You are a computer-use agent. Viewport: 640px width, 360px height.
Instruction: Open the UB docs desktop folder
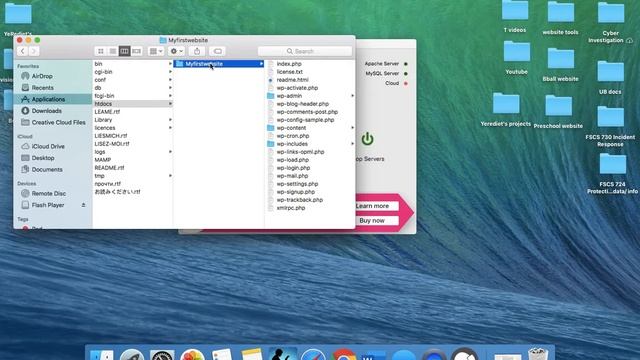610,77
